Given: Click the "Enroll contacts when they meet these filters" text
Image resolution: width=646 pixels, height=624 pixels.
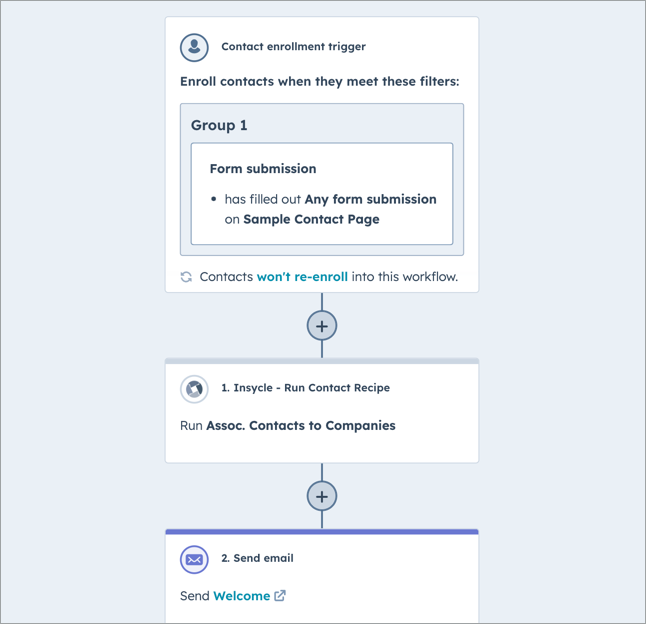Looking at the screenshot, I should (319, 82).
